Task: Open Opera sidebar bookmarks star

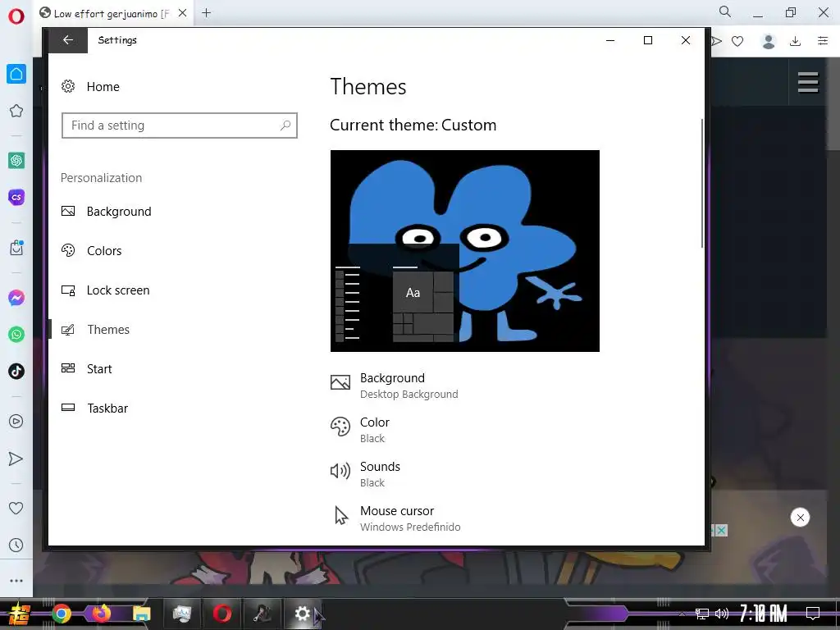Action: coord(16,111)
